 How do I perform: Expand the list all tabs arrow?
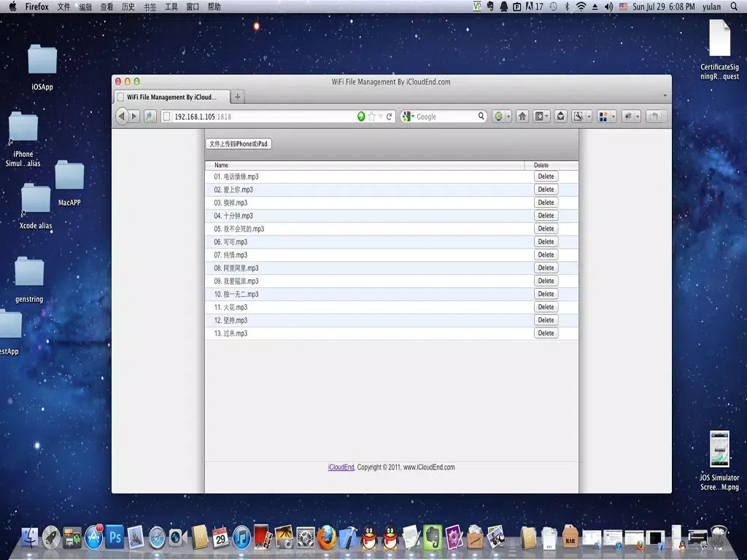pos(665,96)
